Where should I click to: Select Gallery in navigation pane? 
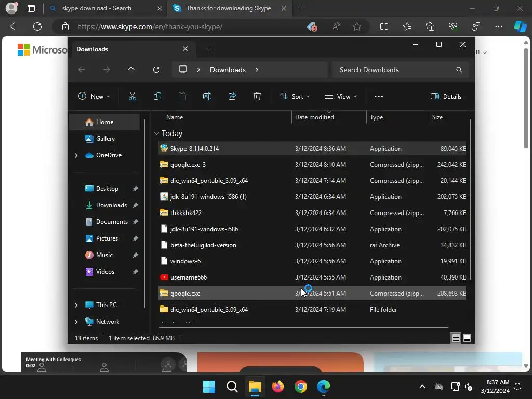105,138
